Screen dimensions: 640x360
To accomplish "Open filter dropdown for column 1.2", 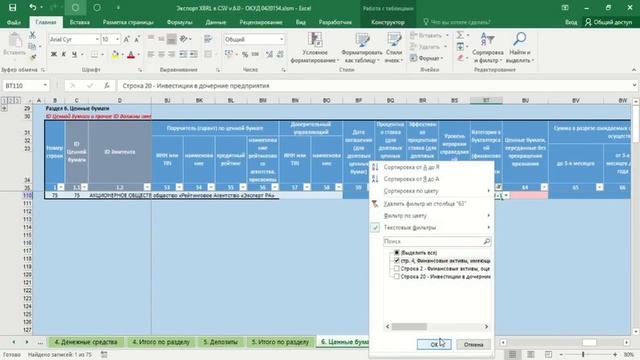I will [147, 187].
